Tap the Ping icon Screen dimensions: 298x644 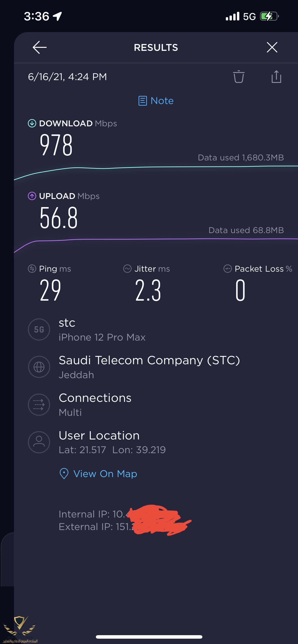tap(32, 269)
